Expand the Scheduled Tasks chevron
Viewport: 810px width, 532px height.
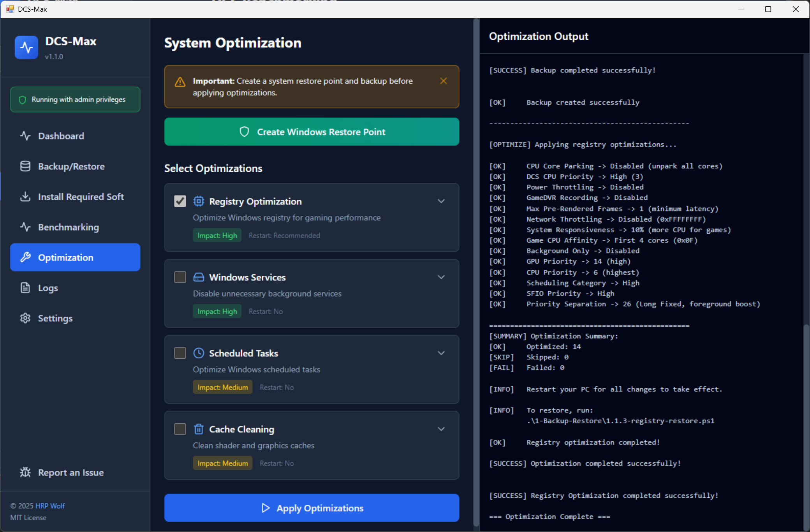[x=441, y=353]
